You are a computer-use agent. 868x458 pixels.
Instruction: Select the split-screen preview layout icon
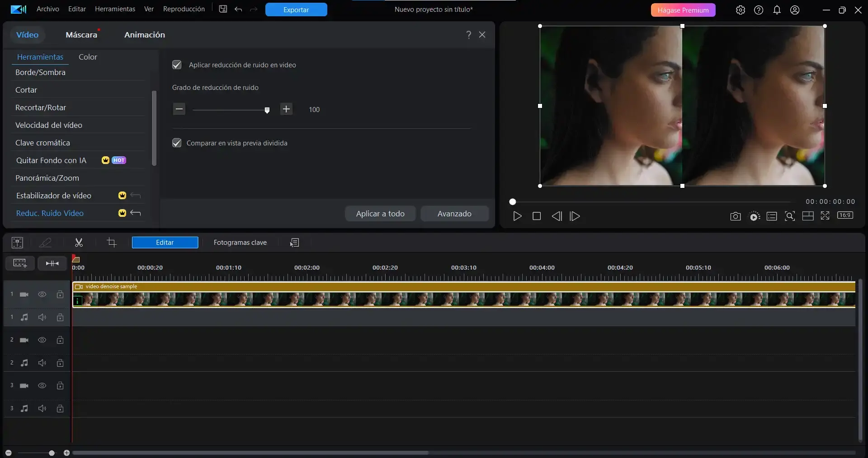(808, 216)
